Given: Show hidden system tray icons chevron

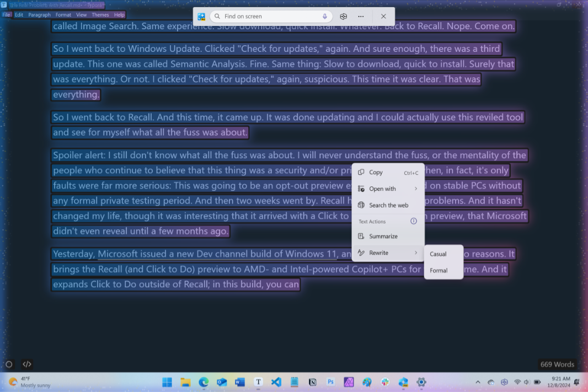Looking at the screenshot, I should 478,382.
